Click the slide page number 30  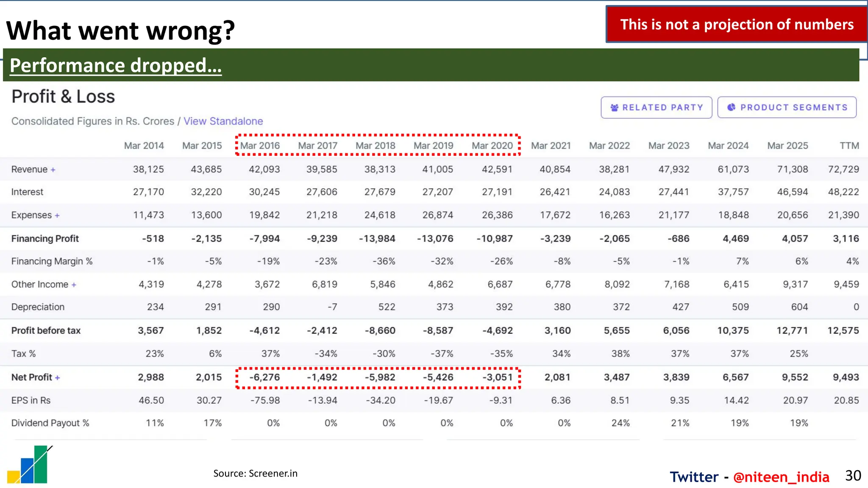pos(853,476)
